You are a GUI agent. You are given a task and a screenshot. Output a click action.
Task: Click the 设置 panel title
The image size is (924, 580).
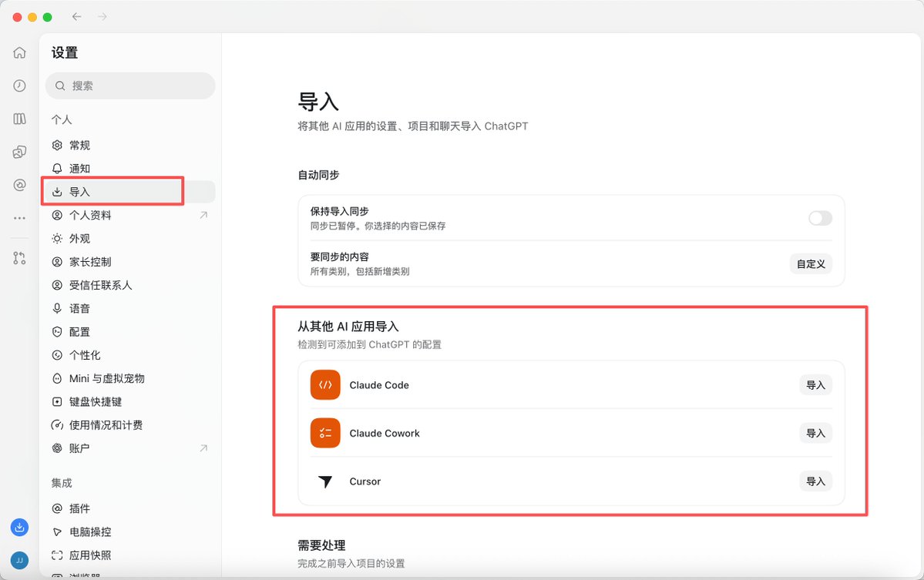(65, 52)
